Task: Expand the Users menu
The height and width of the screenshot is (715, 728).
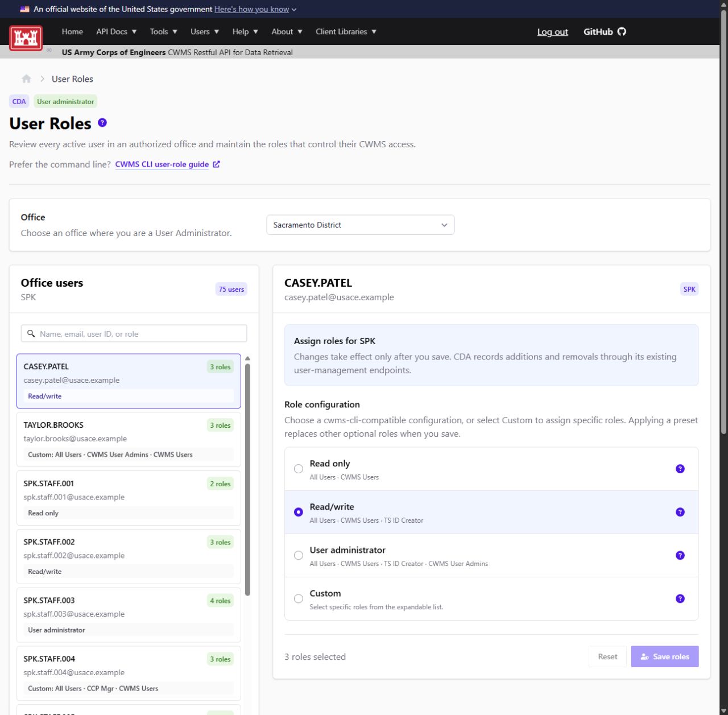Action: point(205,32)
